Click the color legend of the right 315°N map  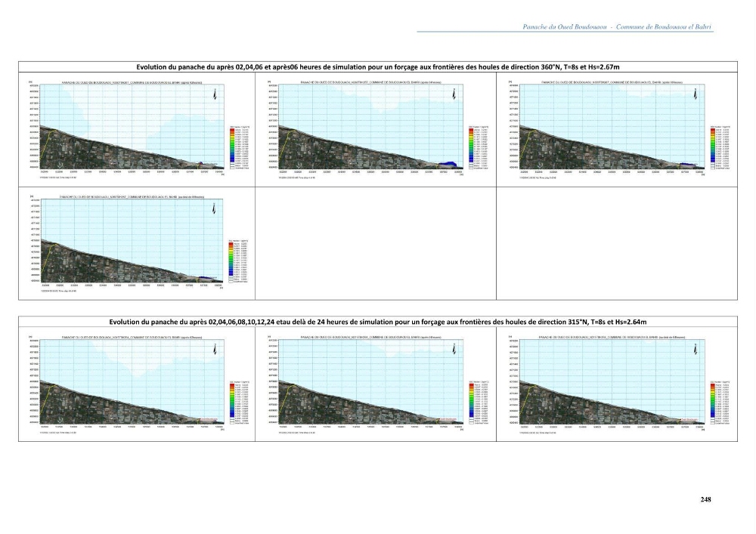tap(720, 403)
